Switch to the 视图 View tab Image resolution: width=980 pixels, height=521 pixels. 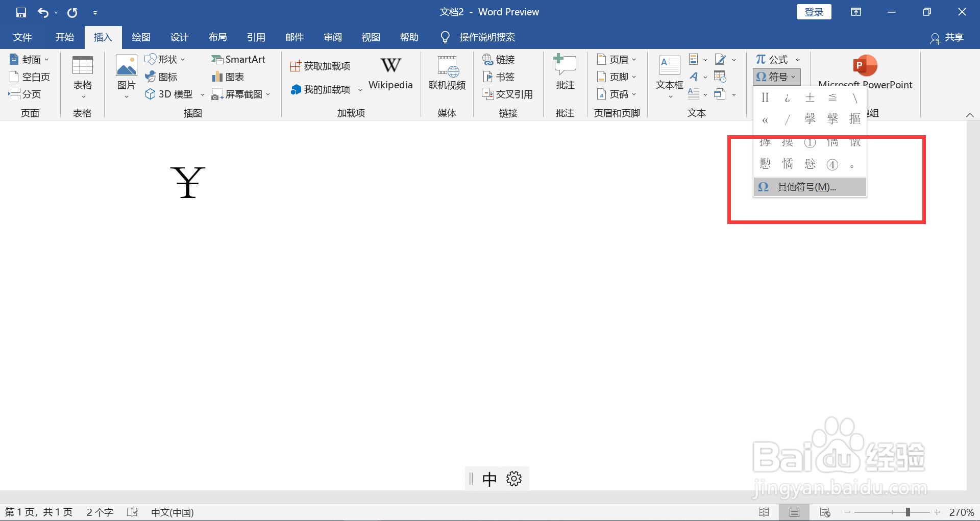click(x=371, y=37)
